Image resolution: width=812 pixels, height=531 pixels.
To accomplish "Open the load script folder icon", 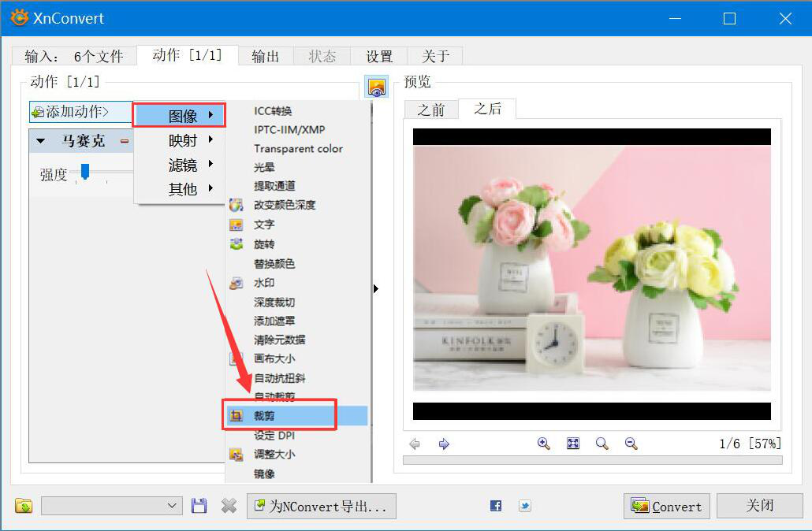I will (24, 506).
